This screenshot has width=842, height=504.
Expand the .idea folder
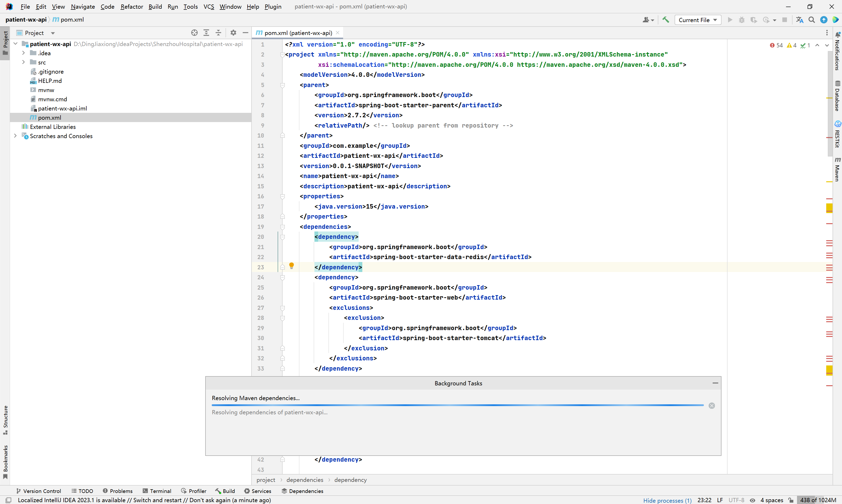23,53
